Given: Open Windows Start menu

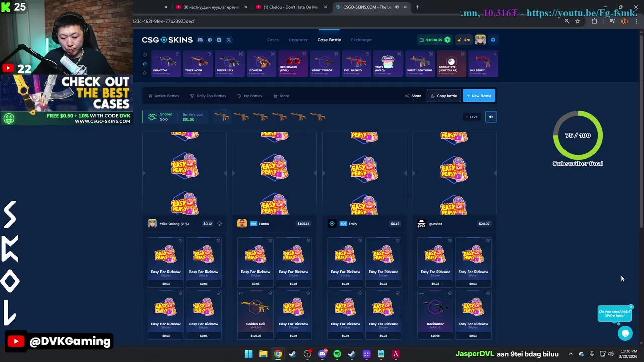Looking at the screenshot, I should pos(248,354).
